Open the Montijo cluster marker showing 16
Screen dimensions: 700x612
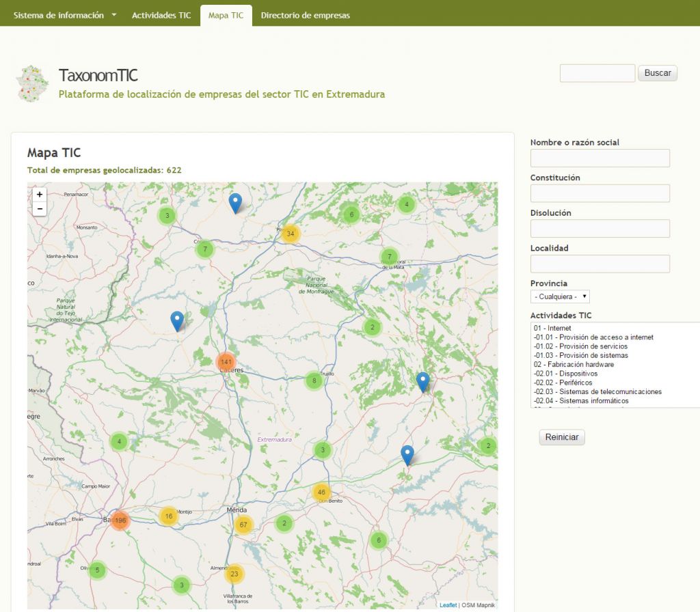coord(169,516)
